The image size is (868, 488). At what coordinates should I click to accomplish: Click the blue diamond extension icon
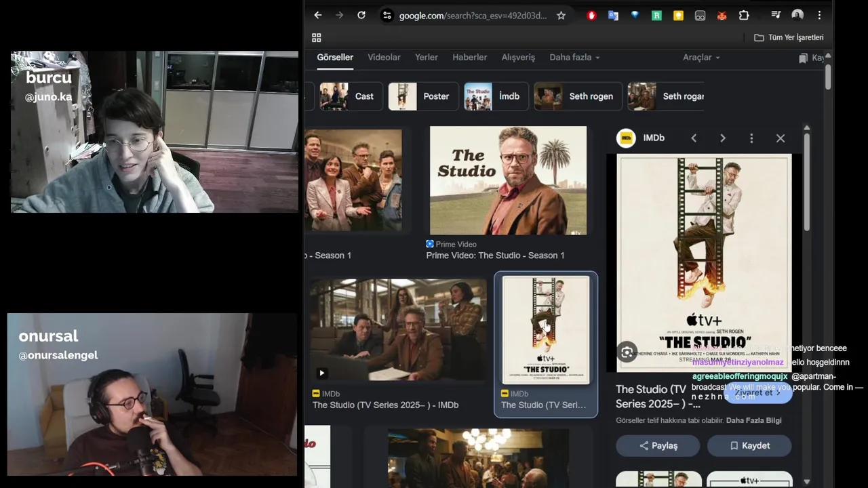635,15
